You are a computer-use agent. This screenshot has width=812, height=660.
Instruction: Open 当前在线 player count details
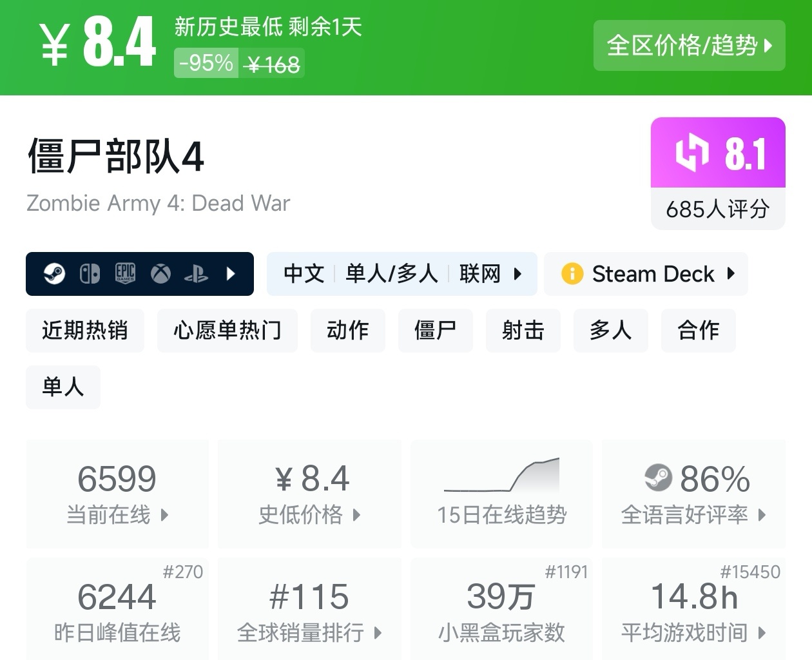tap(117, 494)
